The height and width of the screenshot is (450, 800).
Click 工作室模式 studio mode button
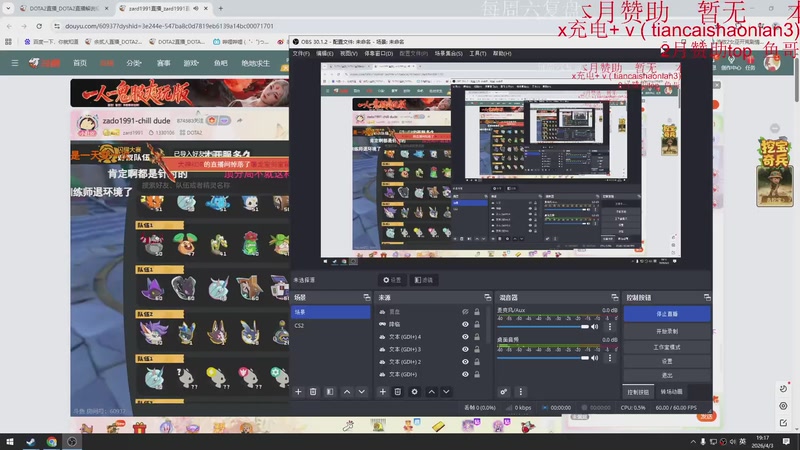pos(667,347)
